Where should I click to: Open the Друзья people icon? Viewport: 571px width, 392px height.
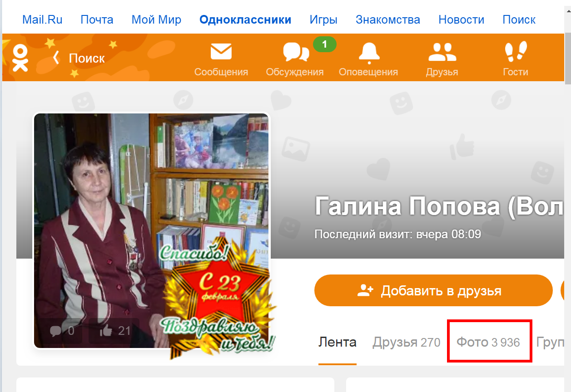(x=442, y=52)
